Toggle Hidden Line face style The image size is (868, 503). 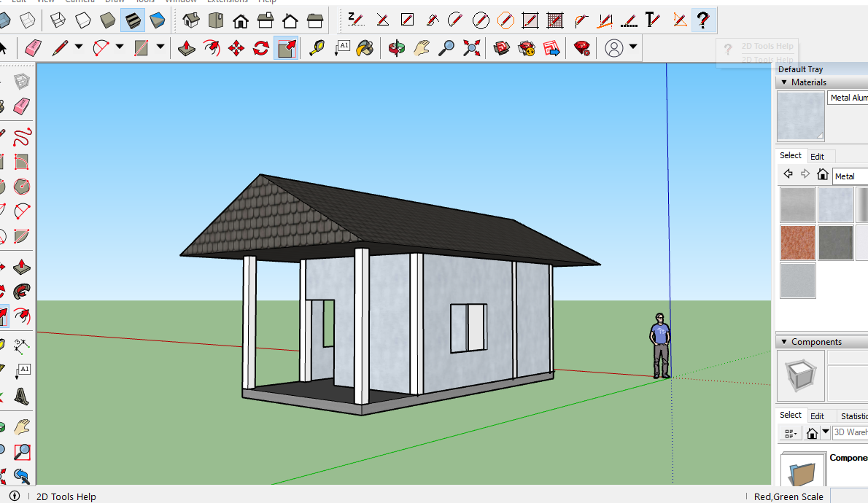(82, 21)
